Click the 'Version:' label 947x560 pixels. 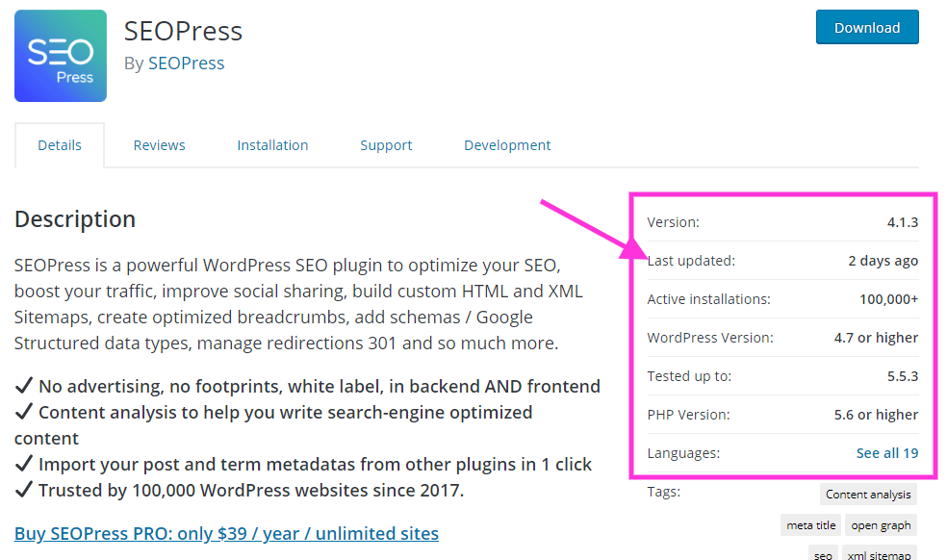[x=673, y=222]
